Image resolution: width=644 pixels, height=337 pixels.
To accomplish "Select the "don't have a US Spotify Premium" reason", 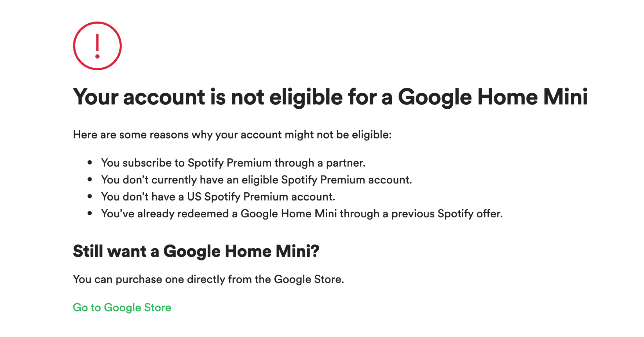I will 218,197.
